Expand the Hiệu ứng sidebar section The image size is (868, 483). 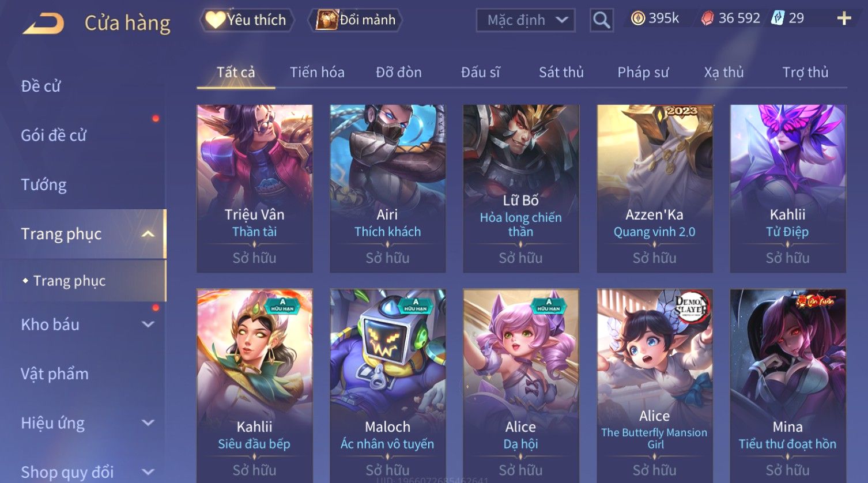[148, 423]
